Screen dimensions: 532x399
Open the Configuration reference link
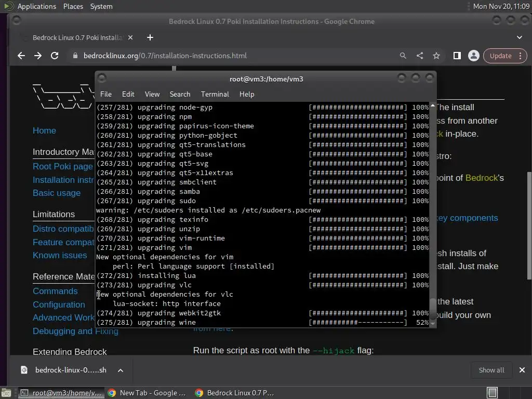(x=59, y=304)
